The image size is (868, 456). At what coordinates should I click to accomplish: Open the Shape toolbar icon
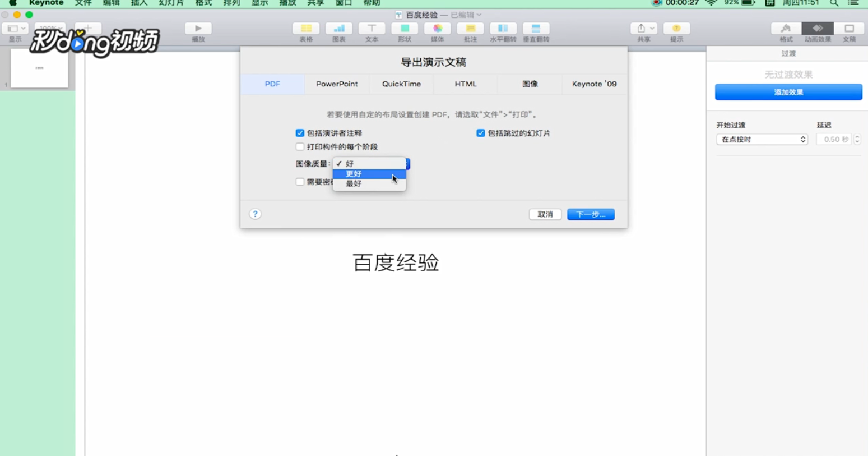(x=405, y=29)
